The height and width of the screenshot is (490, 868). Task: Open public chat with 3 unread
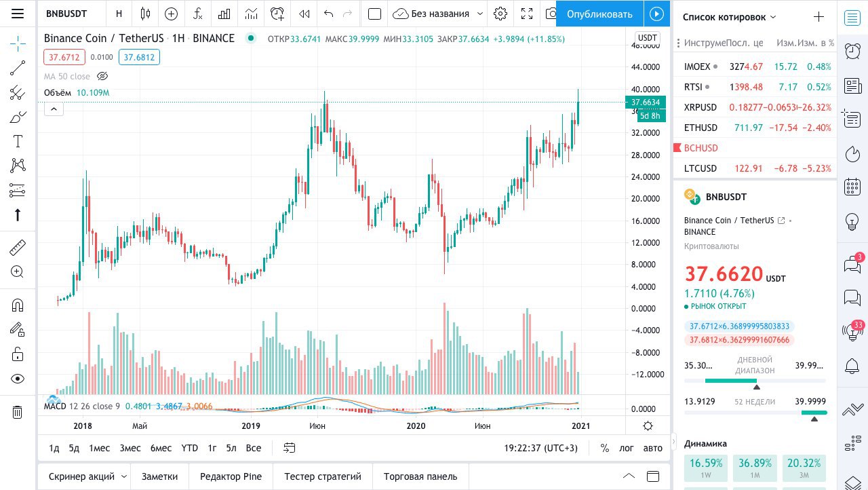coord(852,264)
